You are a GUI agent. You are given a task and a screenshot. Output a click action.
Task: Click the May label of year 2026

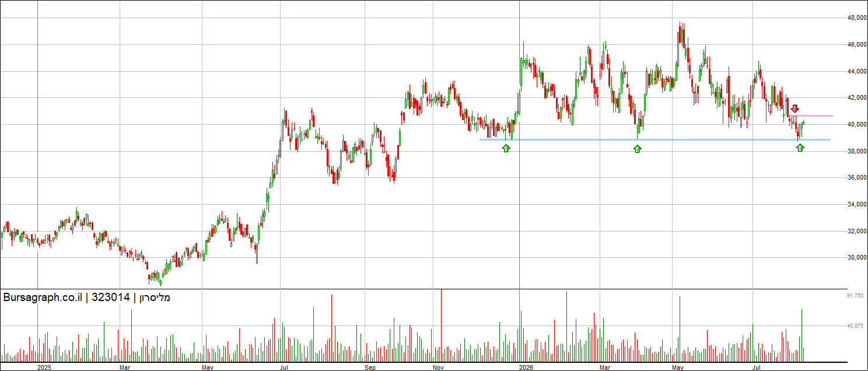click(x=677, y=367)
